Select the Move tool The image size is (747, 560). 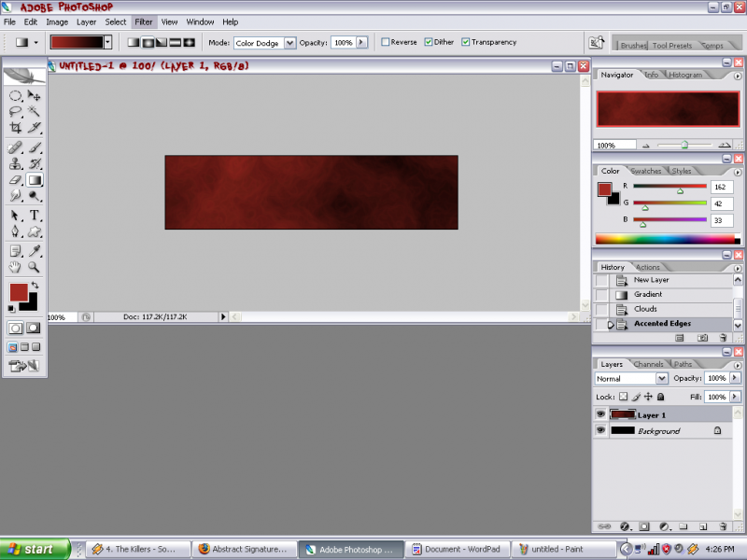point(34,96)
